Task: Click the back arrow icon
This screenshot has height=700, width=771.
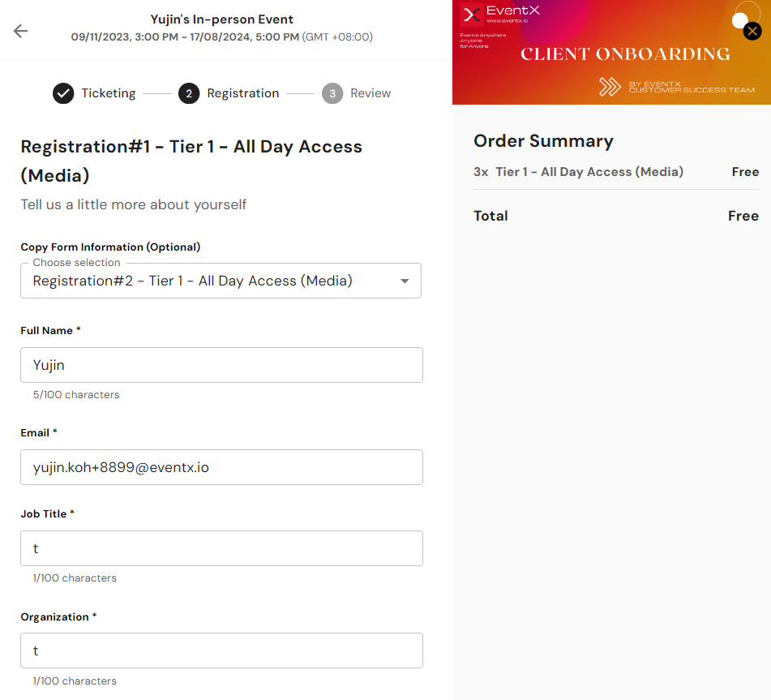Action: [x=20, y=31]
